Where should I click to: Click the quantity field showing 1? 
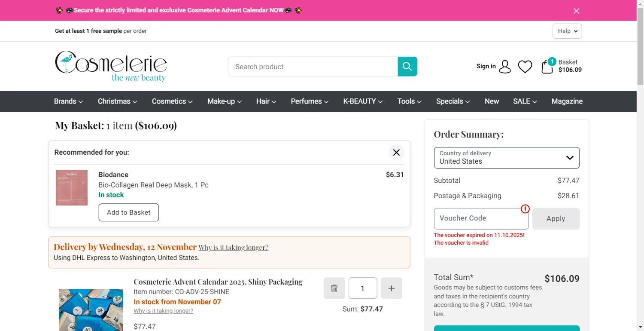[363, 288]
